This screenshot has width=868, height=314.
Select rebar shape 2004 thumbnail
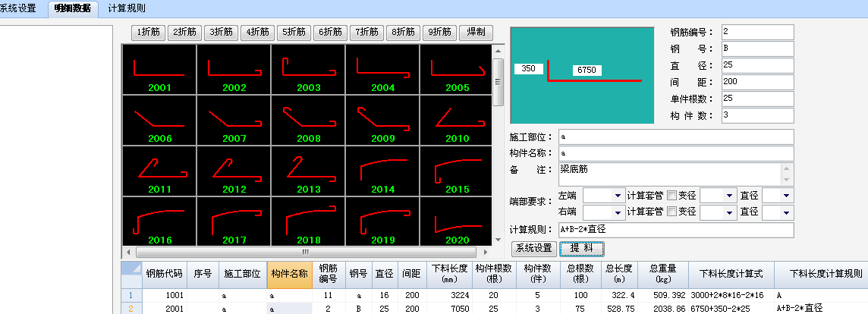[382, 69]
